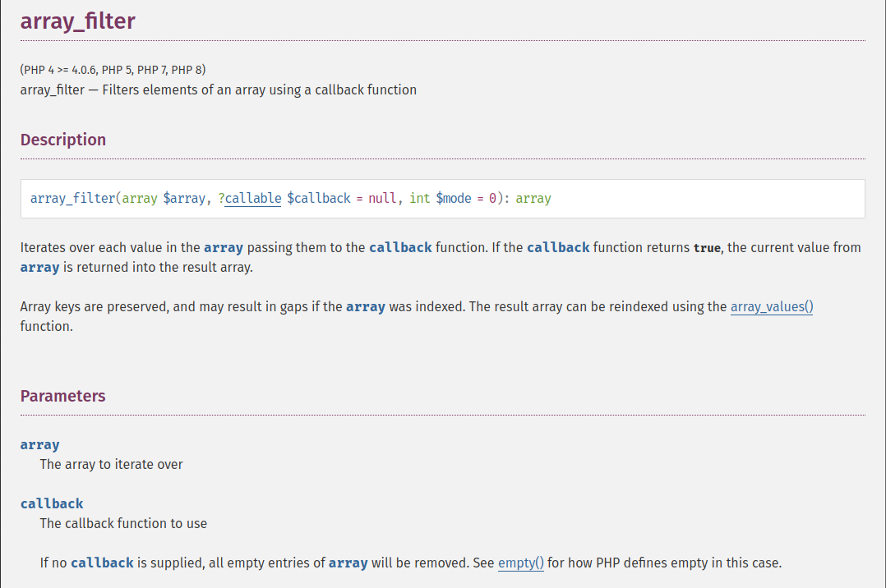Viewport: 886px width, 588px height.
Task: Click '$callback' in the function signature
Action: [319, 198]
